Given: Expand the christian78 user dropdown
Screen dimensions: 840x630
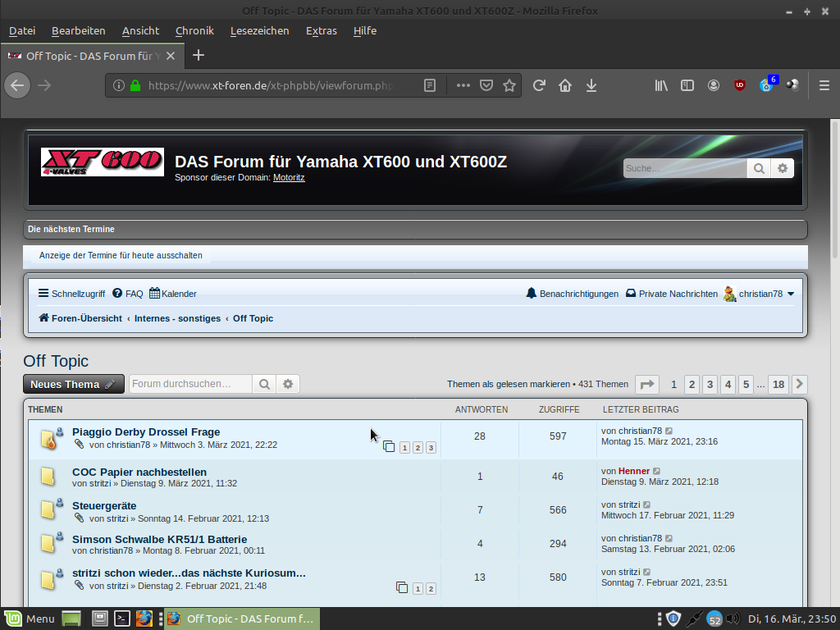Looking at the screenshot, I should pos(791,294).
